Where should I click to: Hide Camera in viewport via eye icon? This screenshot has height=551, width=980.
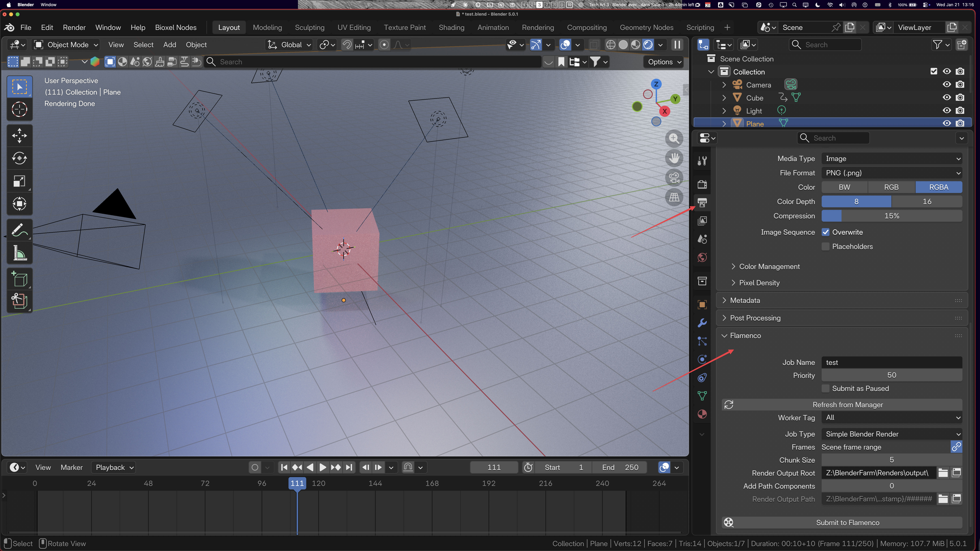(x=947, y=84)
